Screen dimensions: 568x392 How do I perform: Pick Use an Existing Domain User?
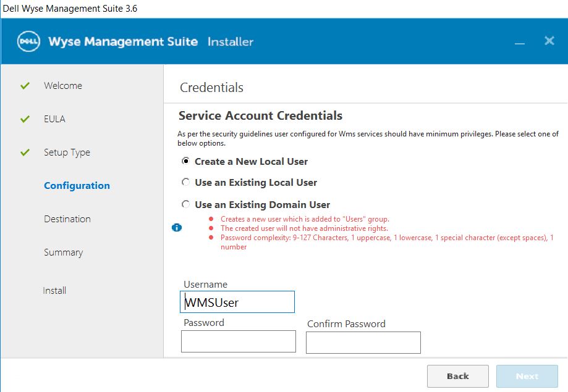click(x=186, y=204)
